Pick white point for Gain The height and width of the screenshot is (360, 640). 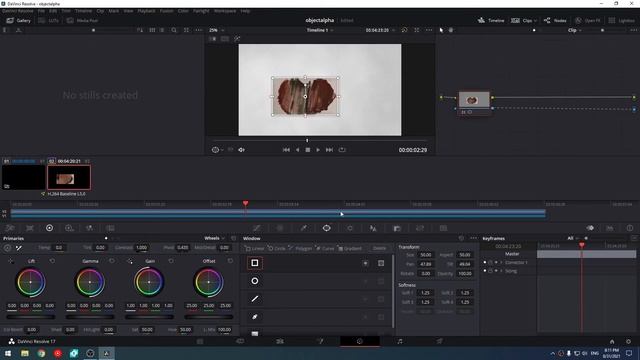[130, 261]
